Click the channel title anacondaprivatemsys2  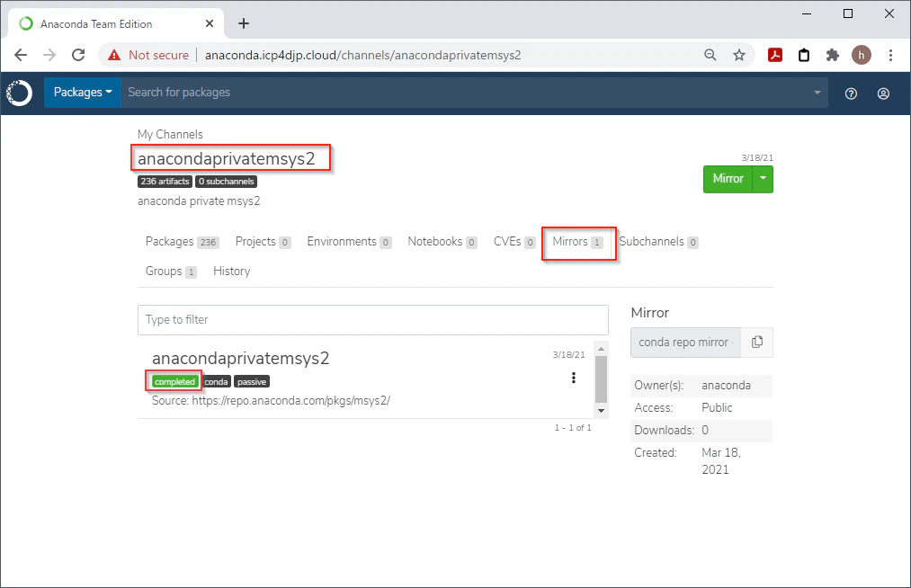click(x=227, y=158)
